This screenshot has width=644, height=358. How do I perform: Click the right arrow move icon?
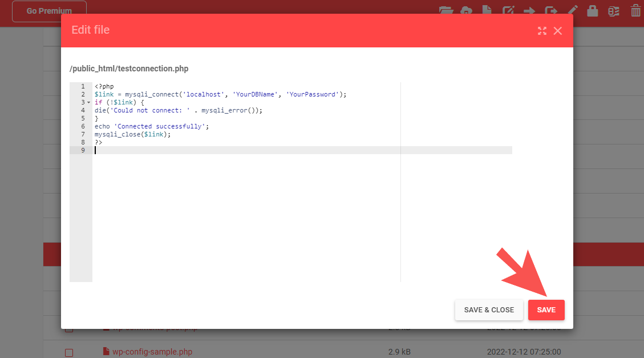(x=529, y=10)
